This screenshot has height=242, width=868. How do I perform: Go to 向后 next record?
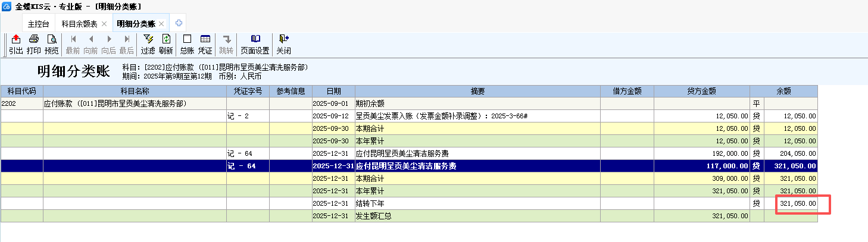[108, 44]
